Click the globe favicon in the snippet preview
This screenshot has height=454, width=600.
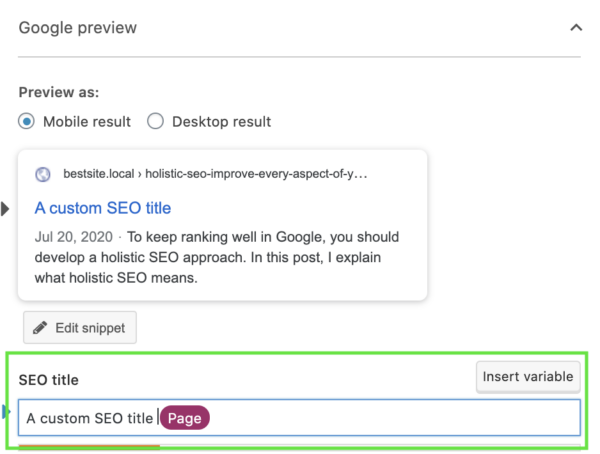(x=42, y=175)
